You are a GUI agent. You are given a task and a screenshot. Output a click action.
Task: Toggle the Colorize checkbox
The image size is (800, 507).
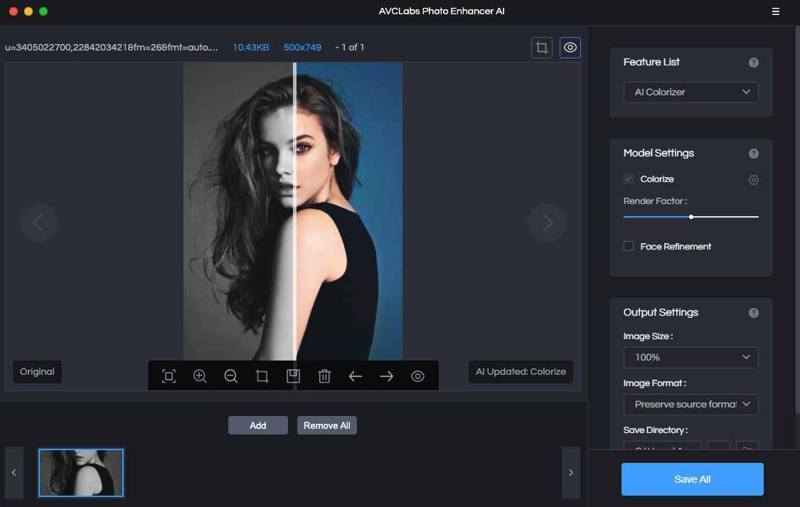[x=629, y=179]
